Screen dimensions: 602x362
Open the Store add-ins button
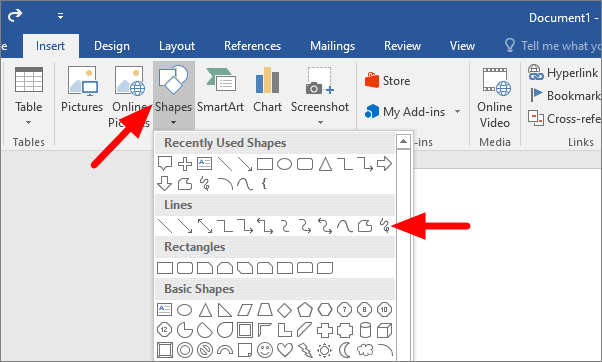(387, 81)
